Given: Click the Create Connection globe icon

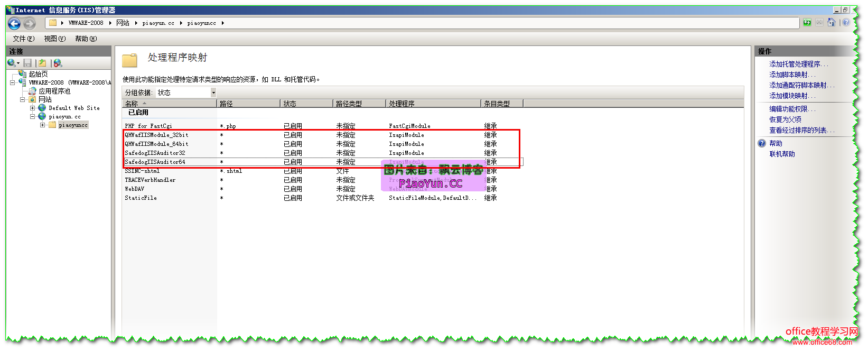Looking at the screenshot, I should coord(11,63).
